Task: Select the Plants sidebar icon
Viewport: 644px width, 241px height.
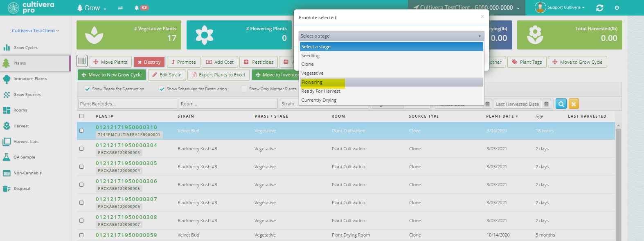Action: (6, 63)
